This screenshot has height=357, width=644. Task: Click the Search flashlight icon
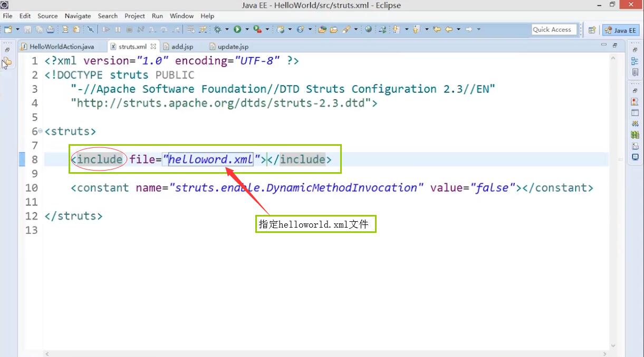(346, 30)
